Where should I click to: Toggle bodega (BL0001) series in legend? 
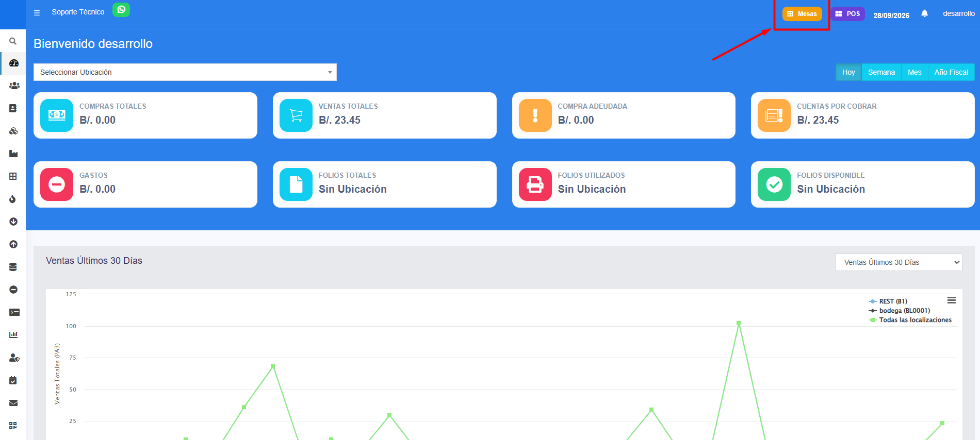[x=900, y=311]
